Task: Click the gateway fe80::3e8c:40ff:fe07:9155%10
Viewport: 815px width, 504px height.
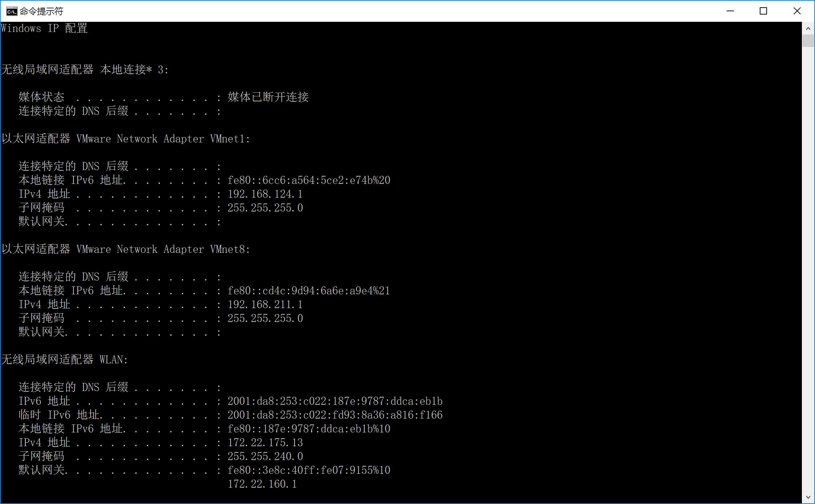Action: (x=309, y=470)
